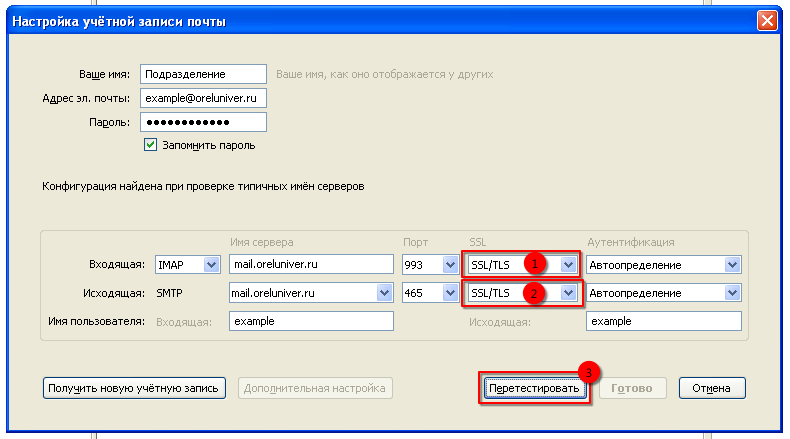Click the email address input field
The image size is (790, 439).
point(203,98)
